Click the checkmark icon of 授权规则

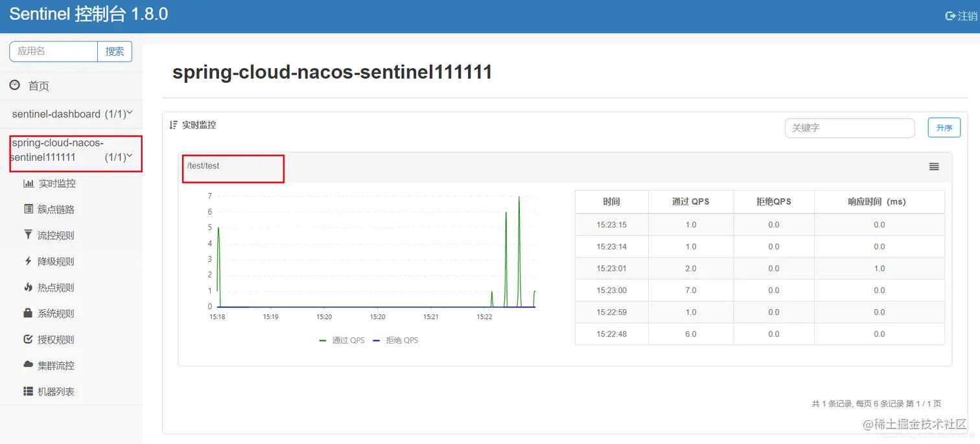(28, 339)
